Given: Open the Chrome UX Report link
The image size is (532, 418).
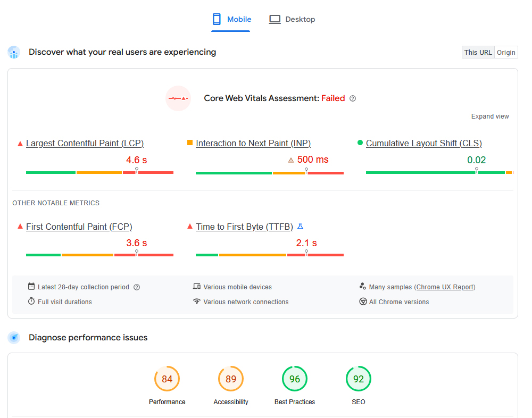Looking at the screenshot, I should point(445,287).
